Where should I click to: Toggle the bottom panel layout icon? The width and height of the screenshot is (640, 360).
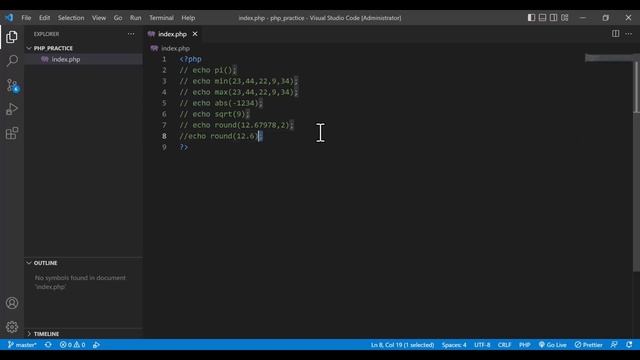tap(542, 18)
